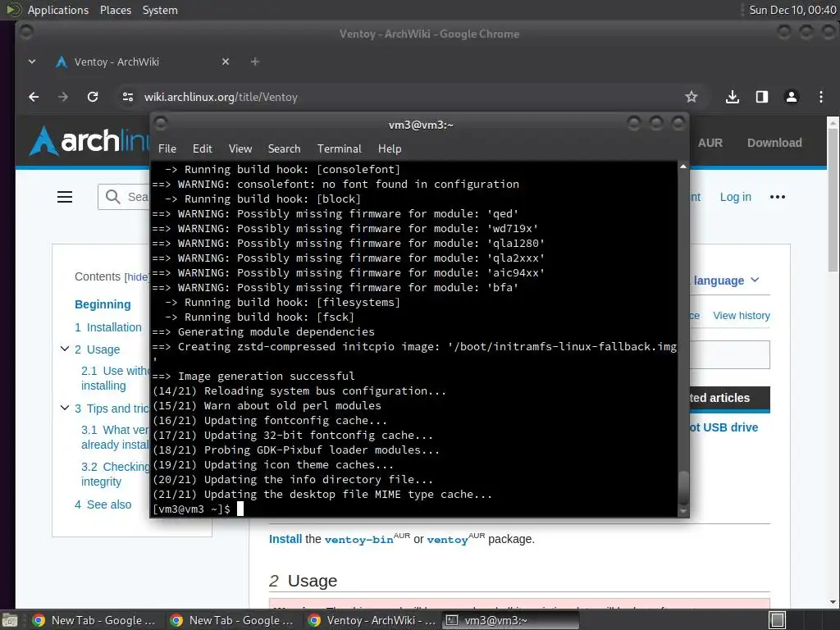This screenshot has width=840, height=630.
Task: Open the AUR nav link
Action: (x=710, y=143)
